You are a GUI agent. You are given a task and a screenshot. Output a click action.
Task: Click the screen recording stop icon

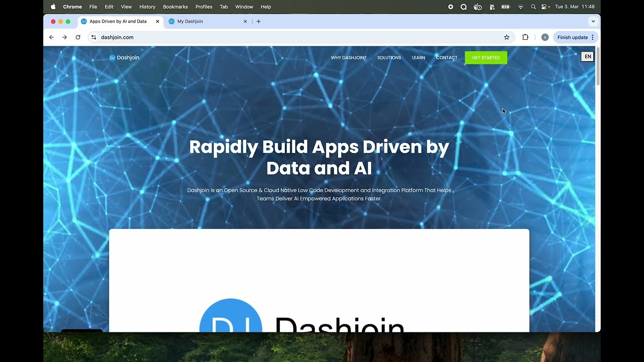tap(451, 7)
